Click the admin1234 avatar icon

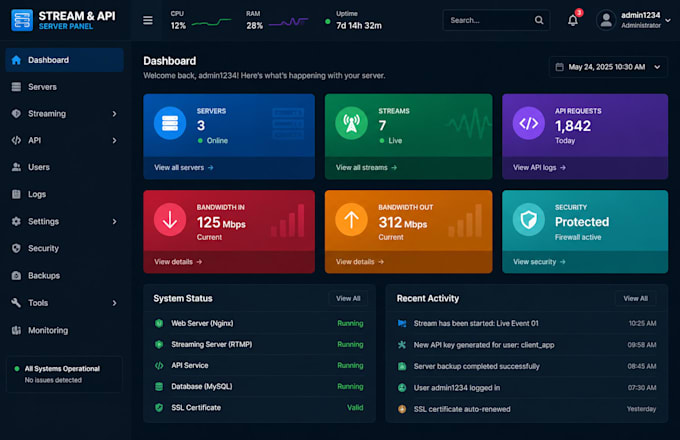click(x=606, y=20)
